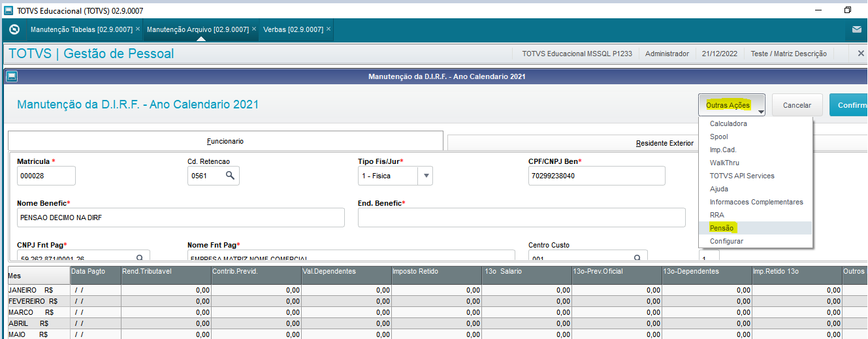868x339 pixels.
Task: Click the CNPJ Fnt Pag lookup magnifier
Action: (140, 257)
